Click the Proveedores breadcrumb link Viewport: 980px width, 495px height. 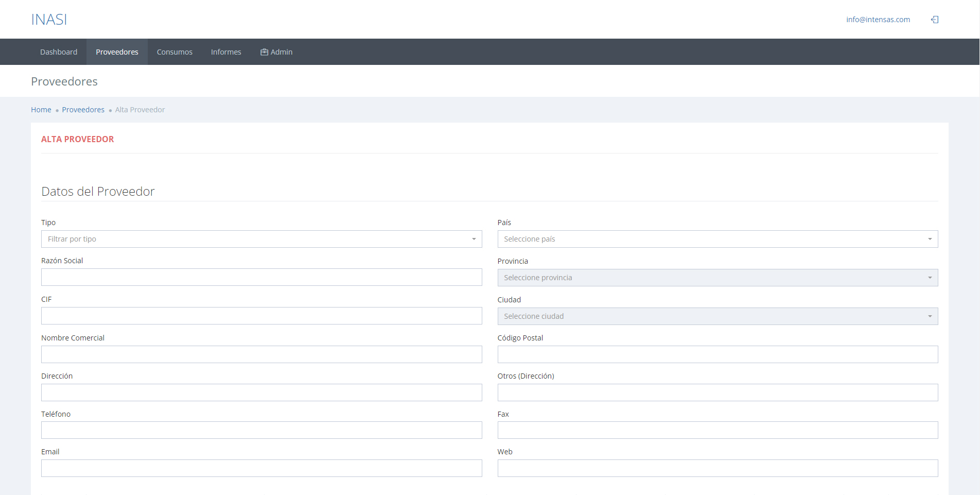[83, 110]
